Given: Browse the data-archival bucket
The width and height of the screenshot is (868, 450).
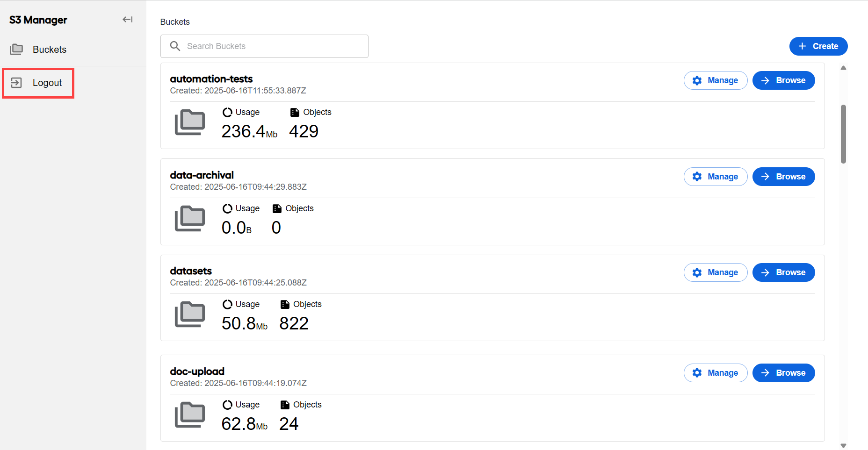Looking at the screenshot, I should point(784,177).
